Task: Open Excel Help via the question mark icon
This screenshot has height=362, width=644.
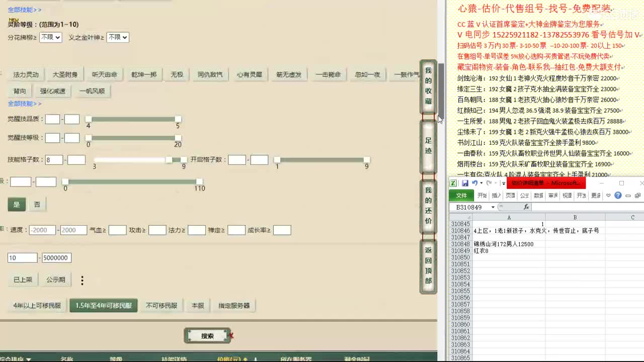Action: (x=618, y=195)
